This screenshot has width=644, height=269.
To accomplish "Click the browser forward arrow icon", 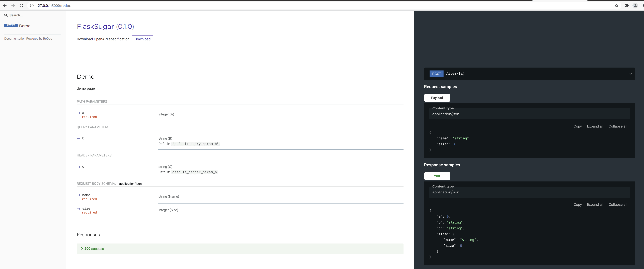I will pyautogui.click(x=13, y=6).
